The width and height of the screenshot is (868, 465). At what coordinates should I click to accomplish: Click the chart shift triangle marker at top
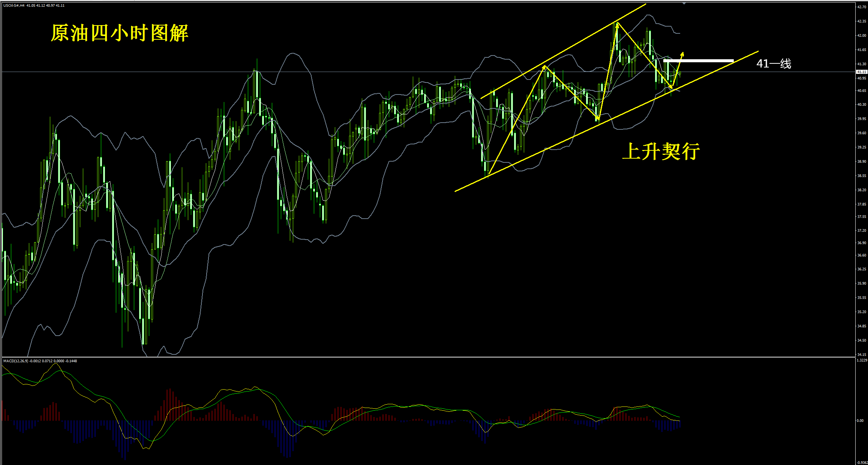684,3
